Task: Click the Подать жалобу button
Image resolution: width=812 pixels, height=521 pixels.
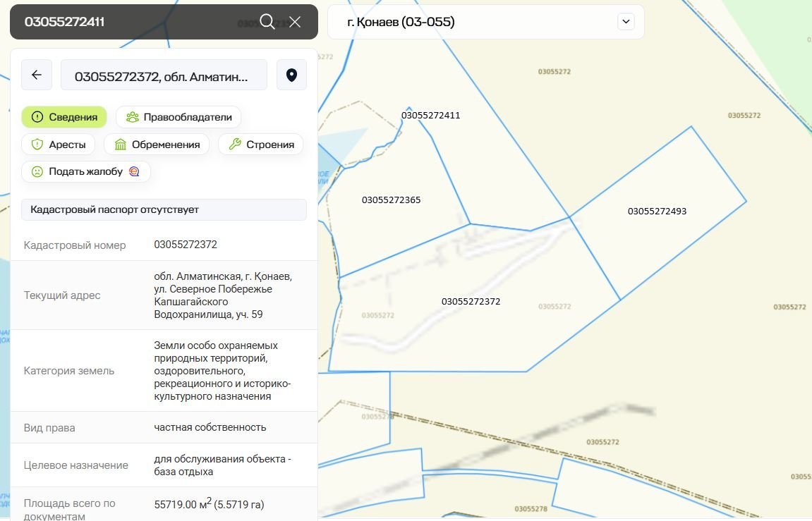Action: (x=85, y=171)
